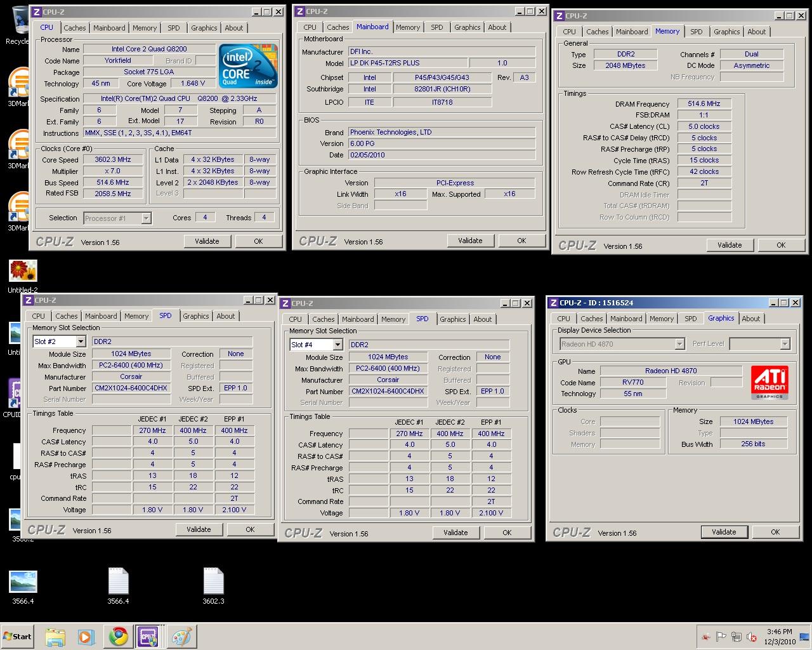Screen dimensions: 812x650
Task: Click the volume speaker tray icon
Action: point(752,637)
